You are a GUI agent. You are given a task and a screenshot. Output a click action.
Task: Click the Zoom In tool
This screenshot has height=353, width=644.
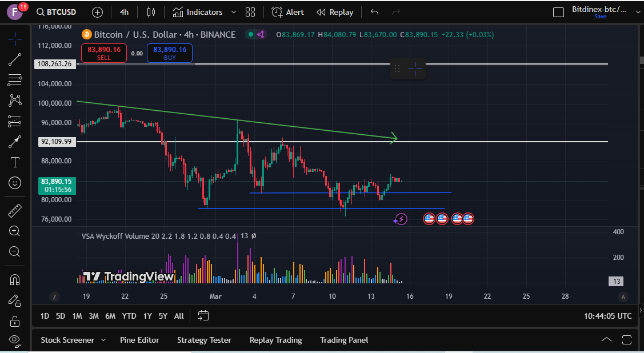click(15, 231)
